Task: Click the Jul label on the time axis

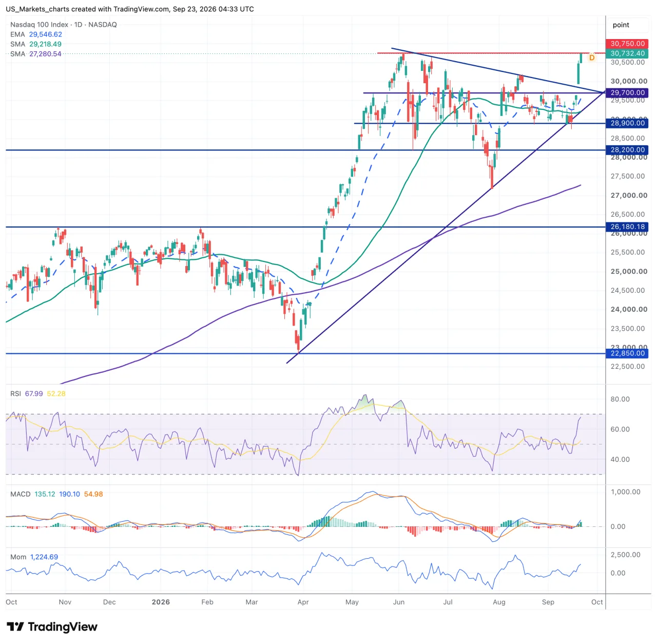Action: [x=448, y=602]
